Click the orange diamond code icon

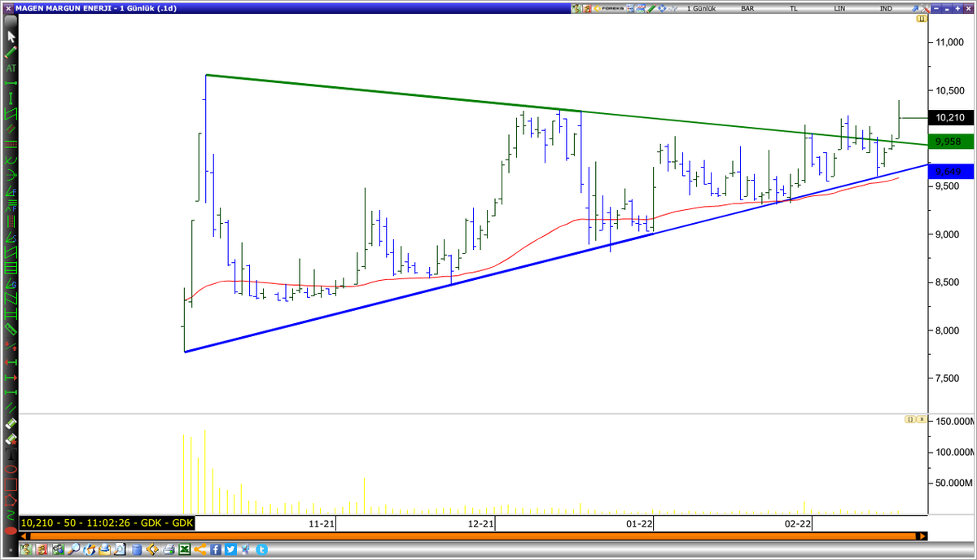tap(153, 549)
